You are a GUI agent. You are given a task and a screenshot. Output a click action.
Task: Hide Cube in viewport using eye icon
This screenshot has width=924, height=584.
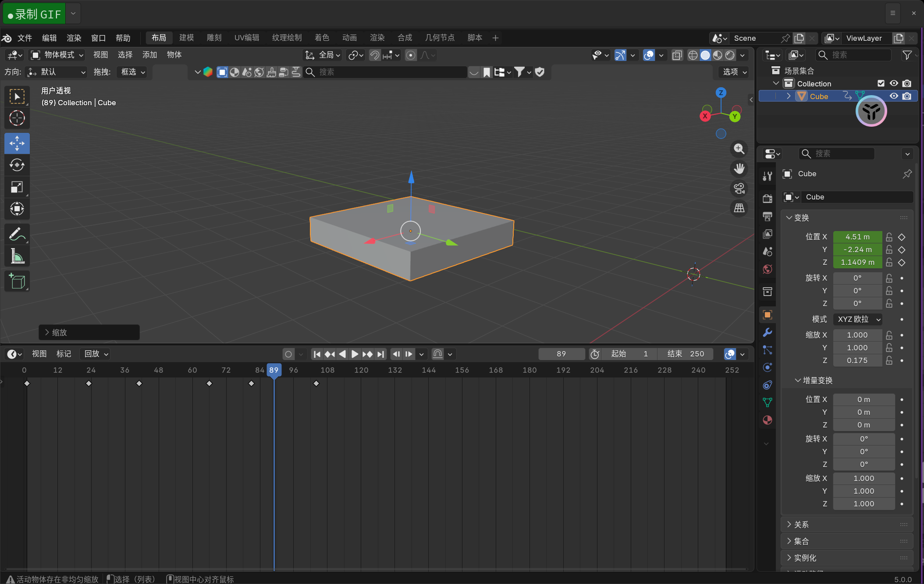tap(894, 96)
